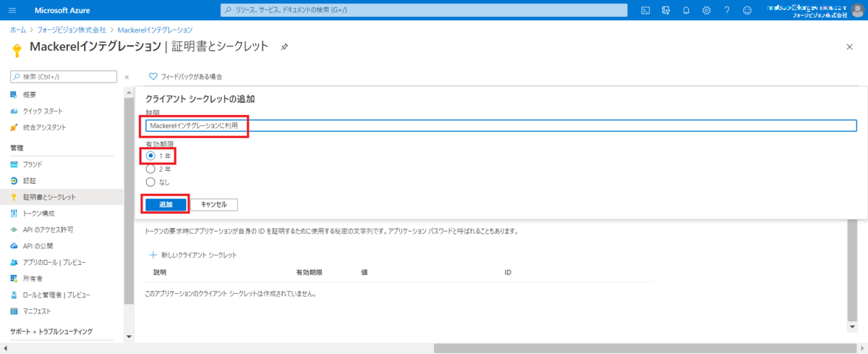Select the なし expiry radio button
Viewport: 868px width, 354px height.
(150, 182)
